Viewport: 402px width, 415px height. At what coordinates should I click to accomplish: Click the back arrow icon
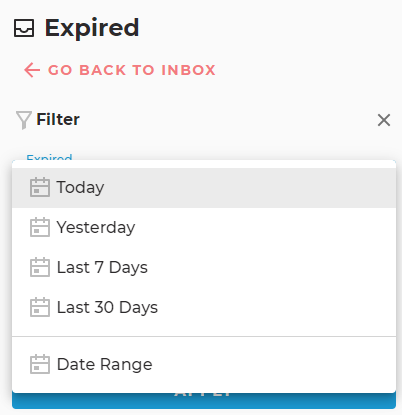point(32,70)
